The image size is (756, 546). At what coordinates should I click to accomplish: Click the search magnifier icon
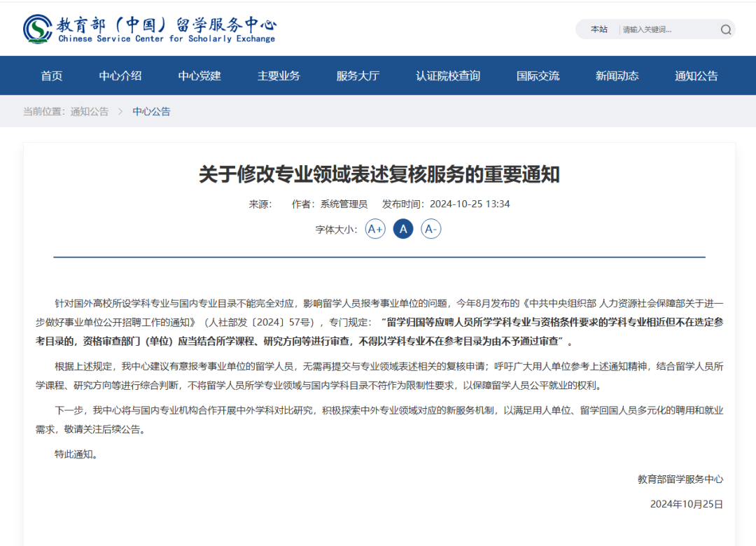click(726, 30)
